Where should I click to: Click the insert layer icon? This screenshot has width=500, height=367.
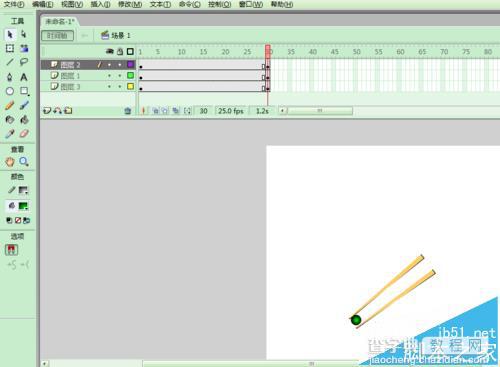[47, 111]
